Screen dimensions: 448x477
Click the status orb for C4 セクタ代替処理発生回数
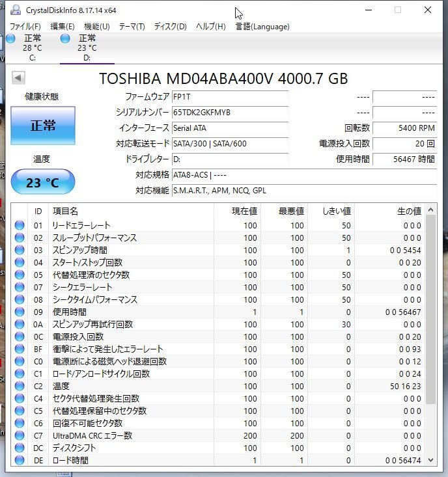[x=20, y=398]
